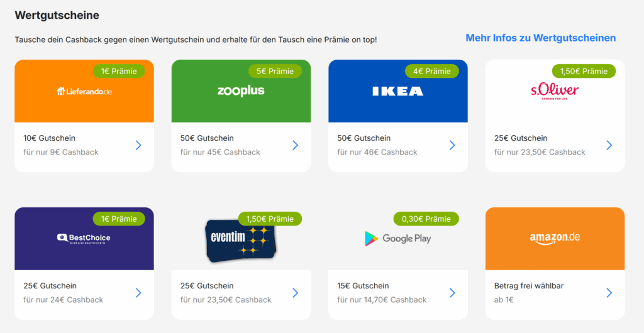Image resolution: width=644 pixels, height=333 pixels.
Task: Click chevron for BestChoice 25€ Gutschein
Action: point(138,293)
